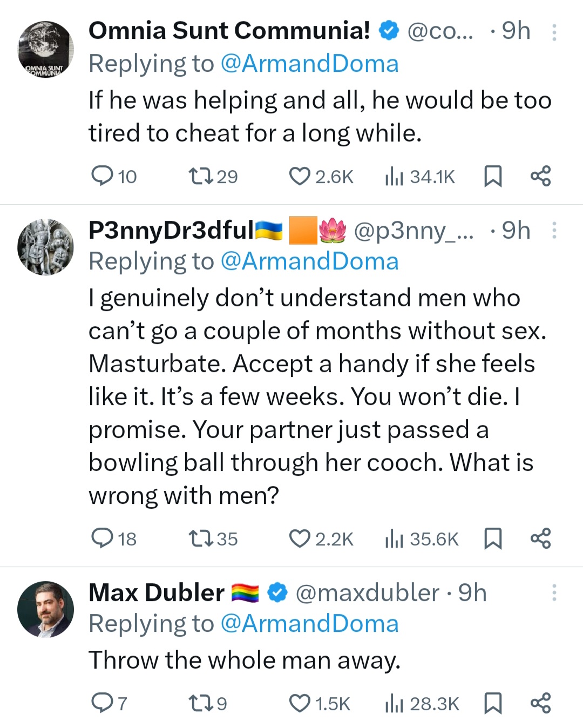Open comments on Omnia Sunt Communia's reply
Image resolution: width=583 pixels, height=728 pixels.
[x=101, y=177]
